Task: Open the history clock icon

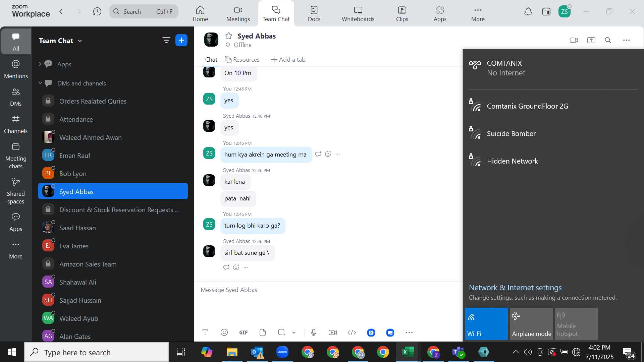Action: click(x=97, y=12)
